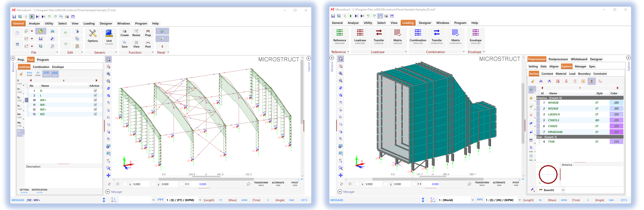Click SETTING render button in Sample_07 panel
644x210 pixels.
(x=24, y=191)
